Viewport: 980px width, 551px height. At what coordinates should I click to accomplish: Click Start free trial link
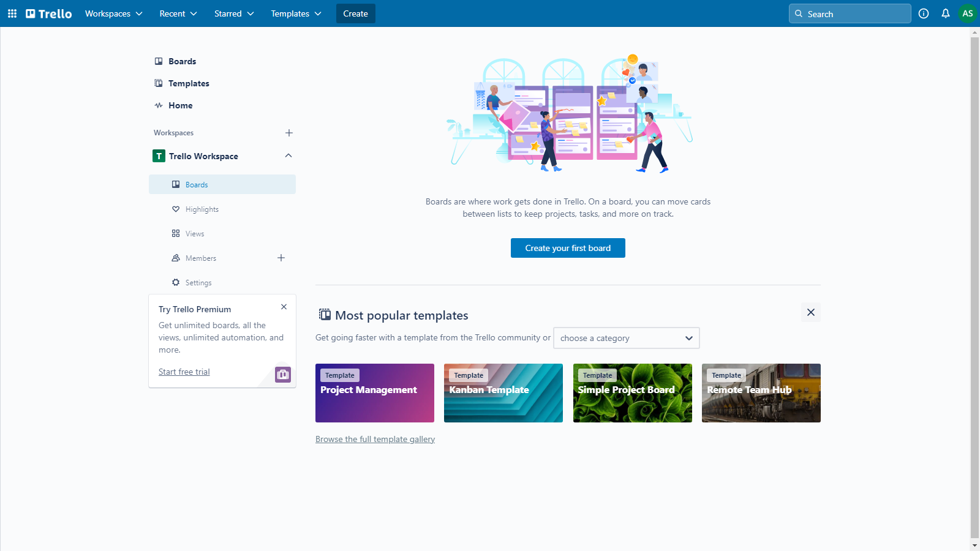184,372
